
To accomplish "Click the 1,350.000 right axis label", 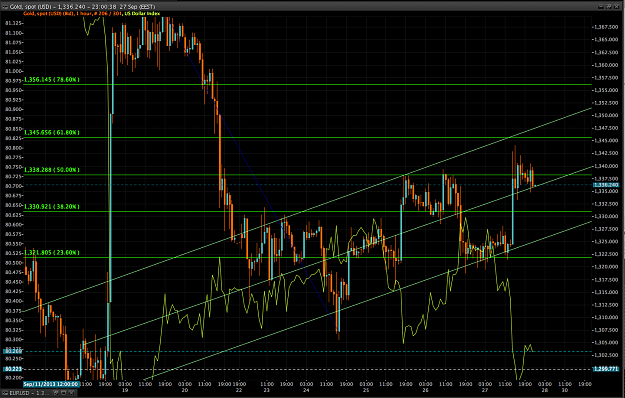I will pyautogui.click(x=606, y=115).
